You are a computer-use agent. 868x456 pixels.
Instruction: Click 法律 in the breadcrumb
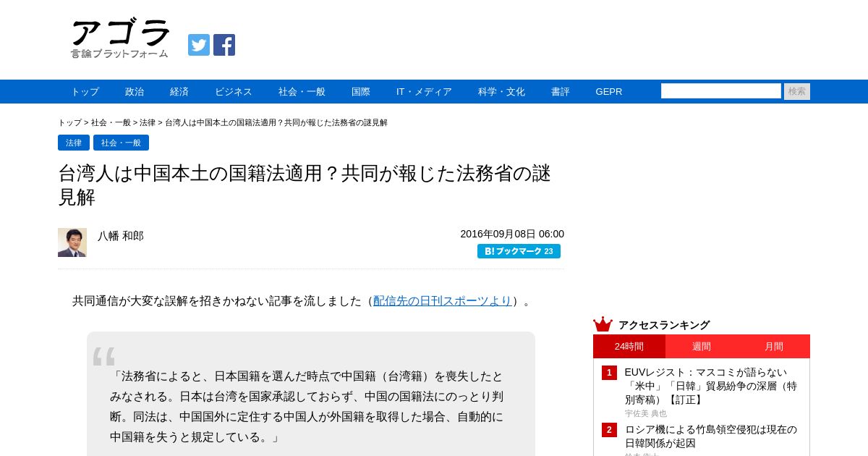(x=148, y=122)
